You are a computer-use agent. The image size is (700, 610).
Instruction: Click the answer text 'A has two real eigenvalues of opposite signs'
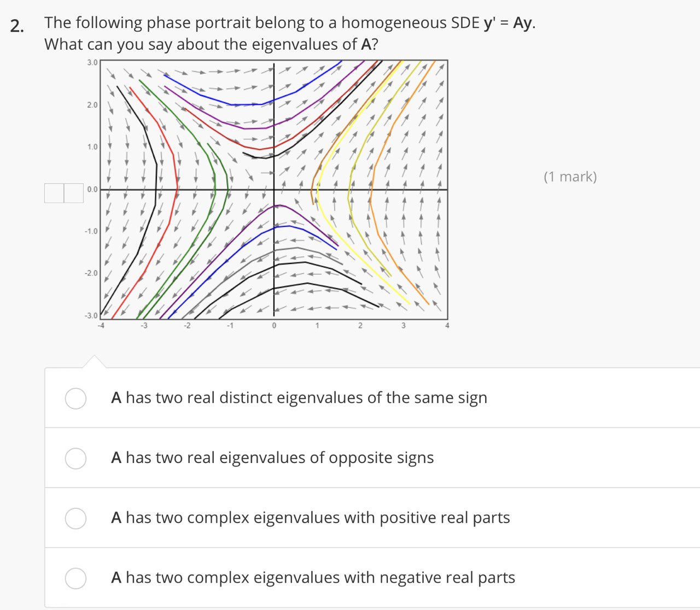(x=272, y=458)
